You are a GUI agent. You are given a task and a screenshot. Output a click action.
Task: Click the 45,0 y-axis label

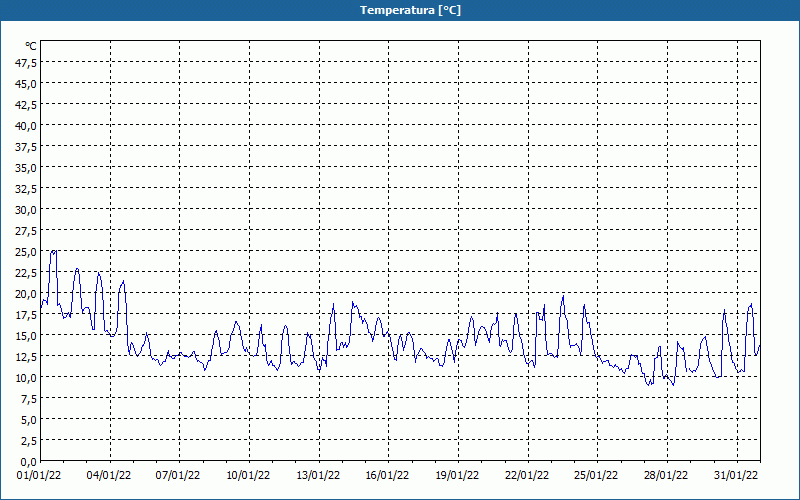click(x=27, y=83)
